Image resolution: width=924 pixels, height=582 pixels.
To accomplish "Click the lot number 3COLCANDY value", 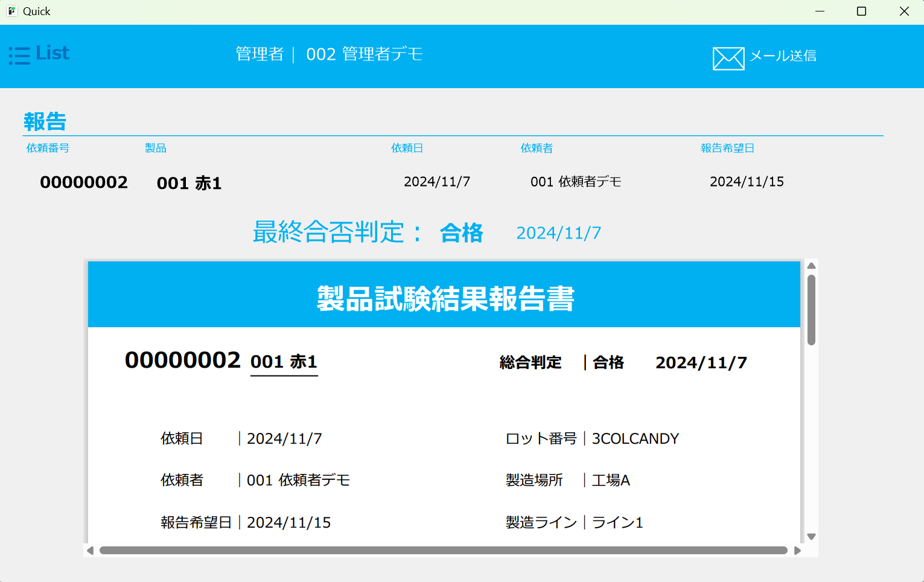I will [x=635, y=439].
